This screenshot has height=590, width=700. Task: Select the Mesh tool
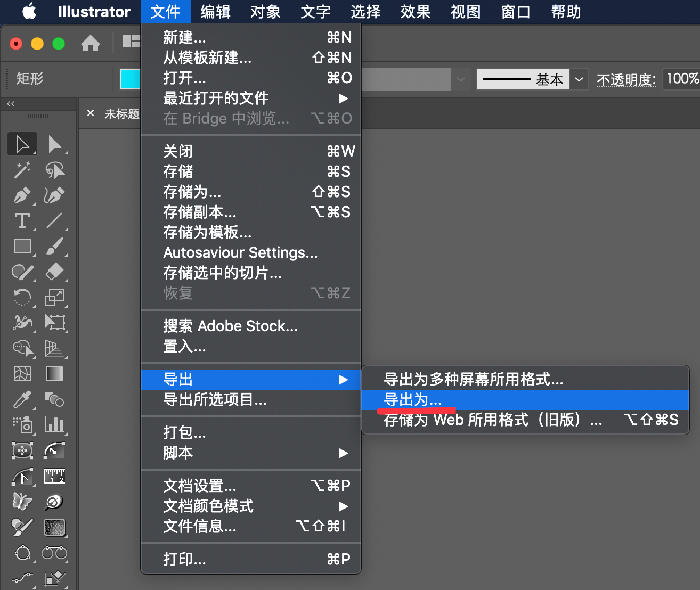(x=22, y=374)
